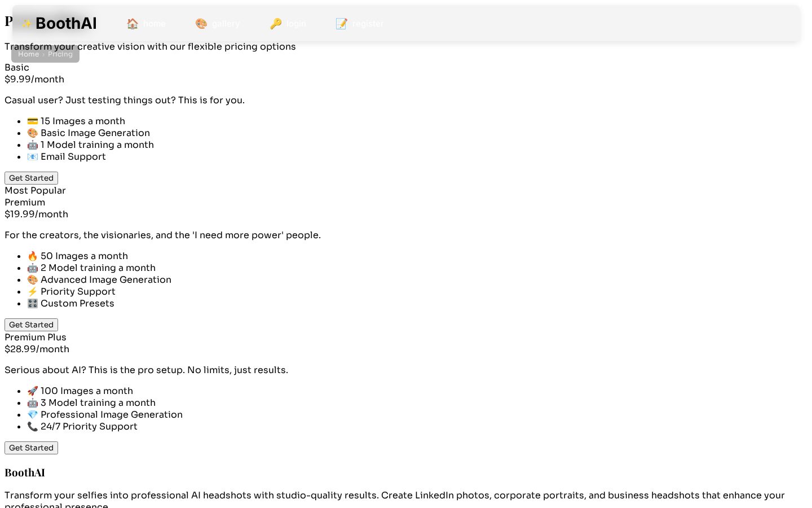This screenshot has width=812, height=508.
Task: Click the gem icon beside Professional Image Generation
Action: (33, 414)
